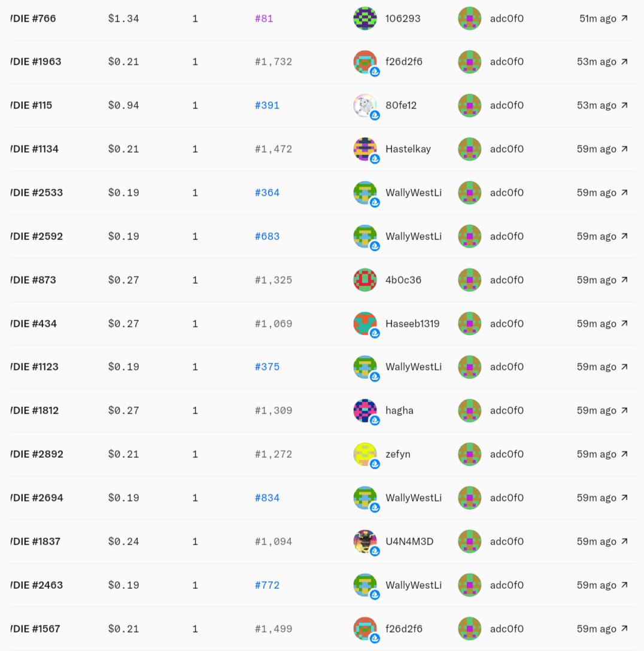The image size is (644, 651).
Task: Open adc0f0 buyer avatar in #1837 row
Action: [470, 542]
